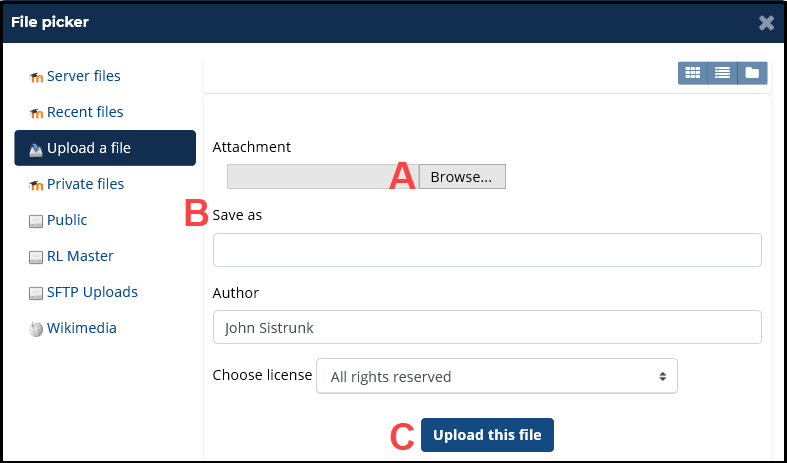Click the Recent files repository icon

point(36,113)
